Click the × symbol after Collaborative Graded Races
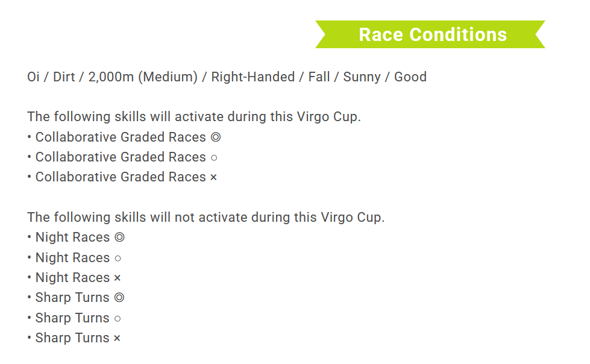 213,177
